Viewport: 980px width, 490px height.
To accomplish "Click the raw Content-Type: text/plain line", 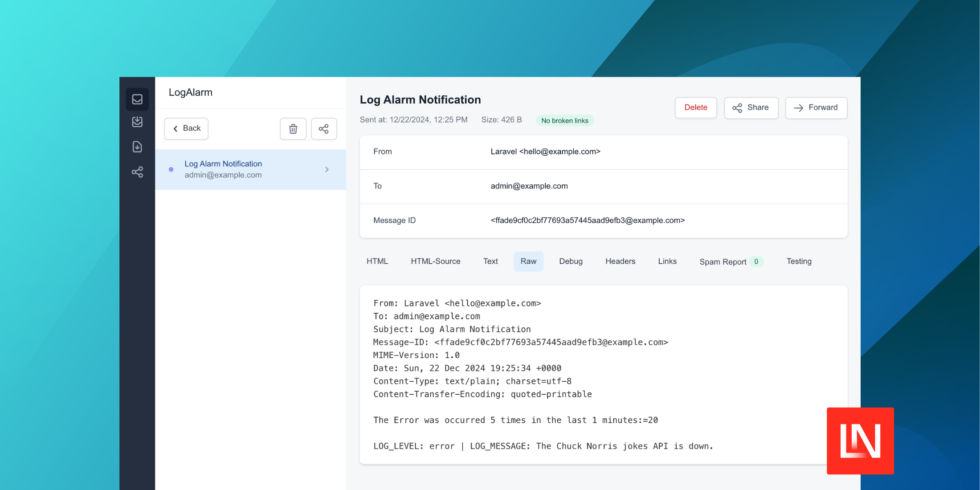I will click(472, 381).
